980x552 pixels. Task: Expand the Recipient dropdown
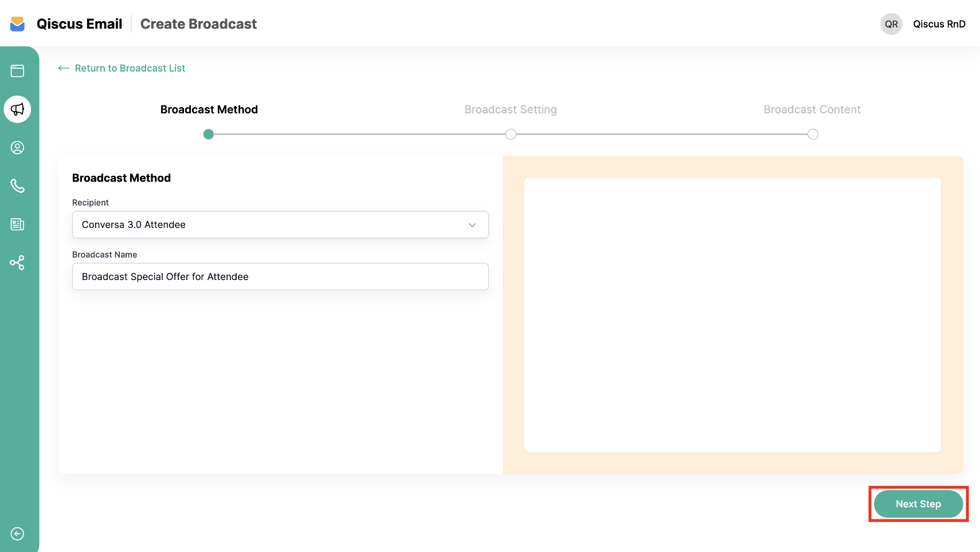pos(280,224)
